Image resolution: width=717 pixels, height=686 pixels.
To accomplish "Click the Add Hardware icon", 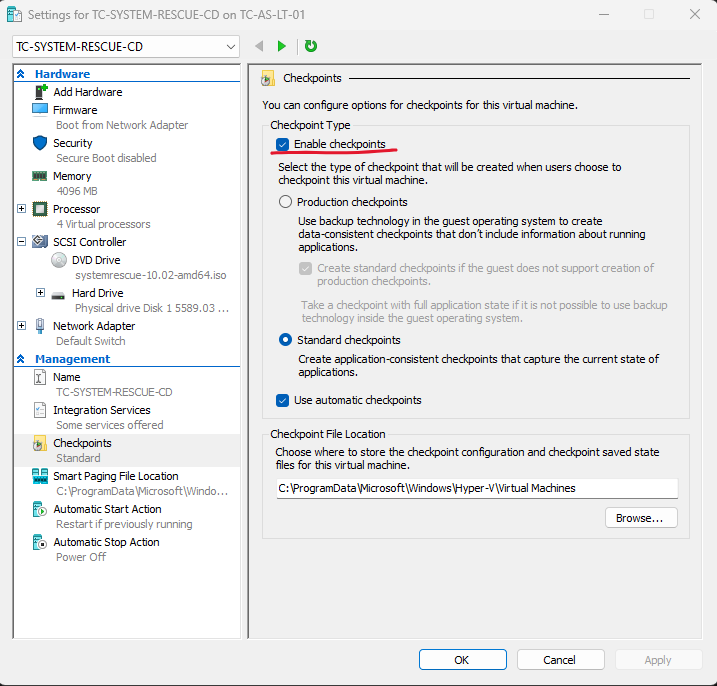I will pyautogui.click(x=41, y=92).
